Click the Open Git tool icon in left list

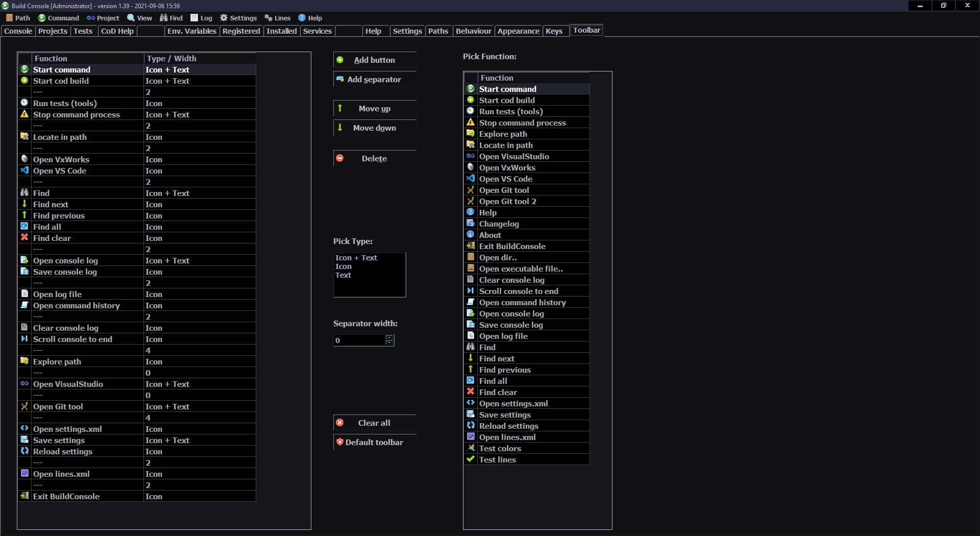pyautogui.click(x=24, y=406)
